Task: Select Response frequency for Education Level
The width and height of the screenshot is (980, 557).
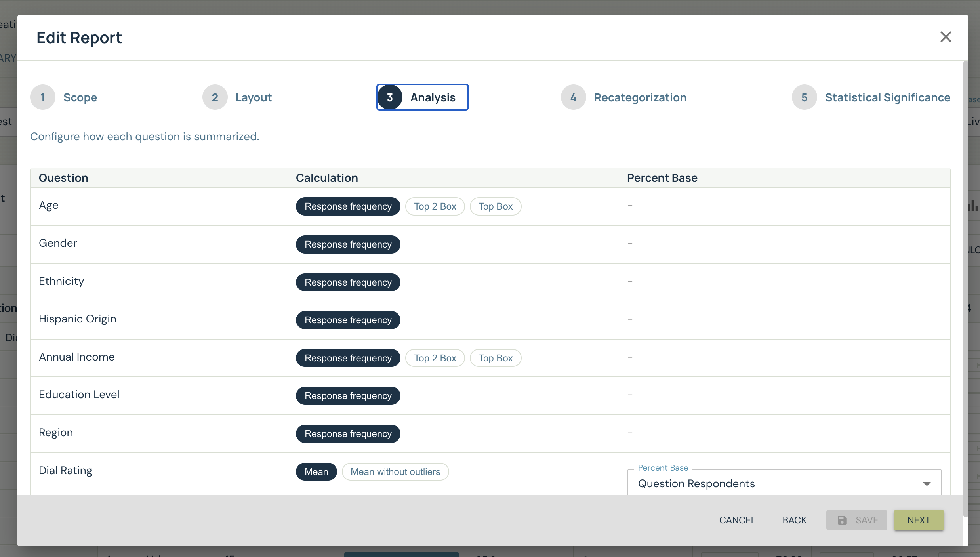Action: click(348, 396)
